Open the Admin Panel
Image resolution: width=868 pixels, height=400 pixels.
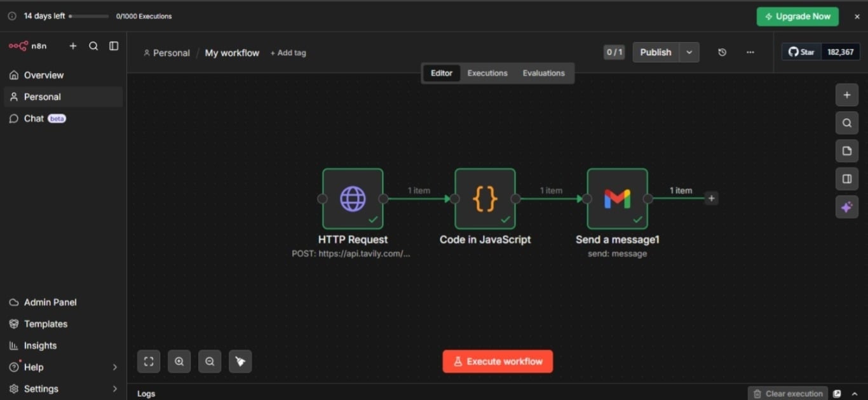pos(63,302)
